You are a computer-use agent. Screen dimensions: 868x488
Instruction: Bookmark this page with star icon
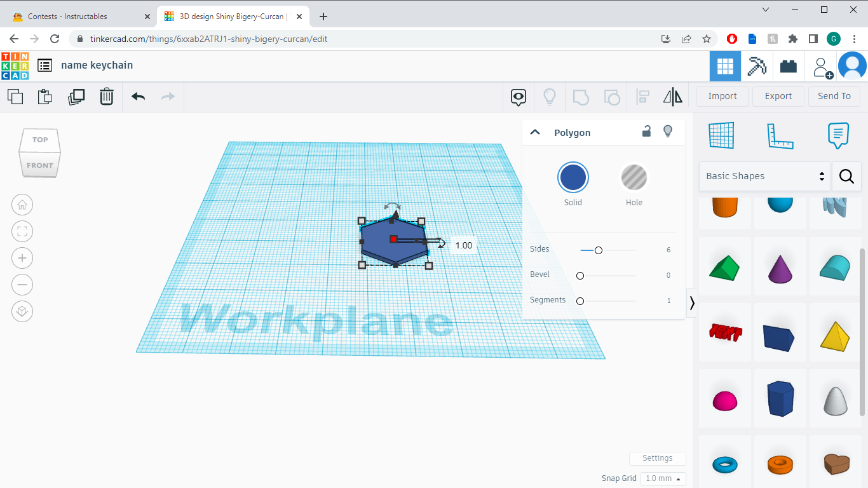(707, 39)
